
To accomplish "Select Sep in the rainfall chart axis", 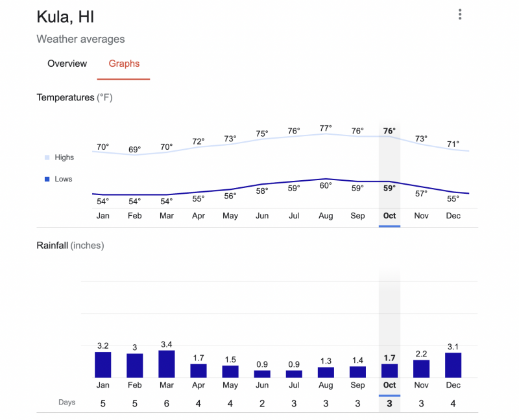I will tap(357, 384).
